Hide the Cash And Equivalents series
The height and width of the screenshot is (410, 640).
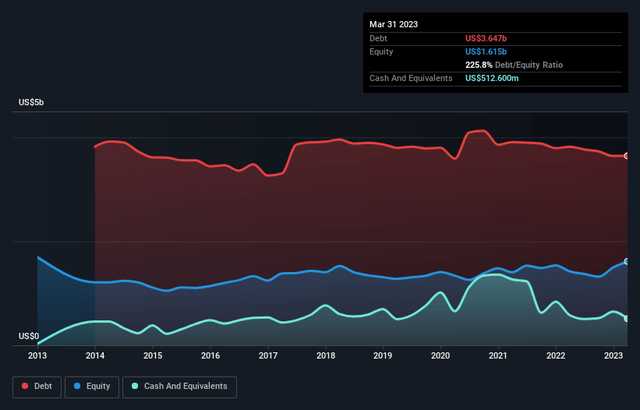pos(179,385)
